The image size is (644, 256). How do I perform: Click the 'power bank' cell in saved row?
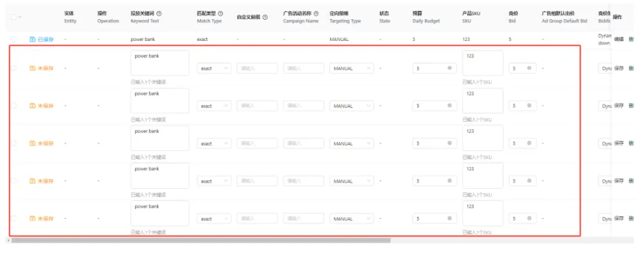pyautogui.click(x=142, y=40)
